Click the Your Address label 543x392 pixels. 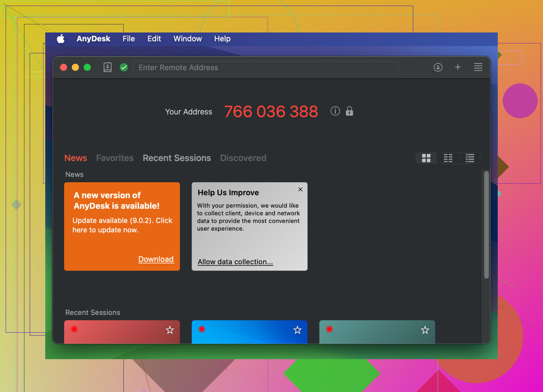188,112
